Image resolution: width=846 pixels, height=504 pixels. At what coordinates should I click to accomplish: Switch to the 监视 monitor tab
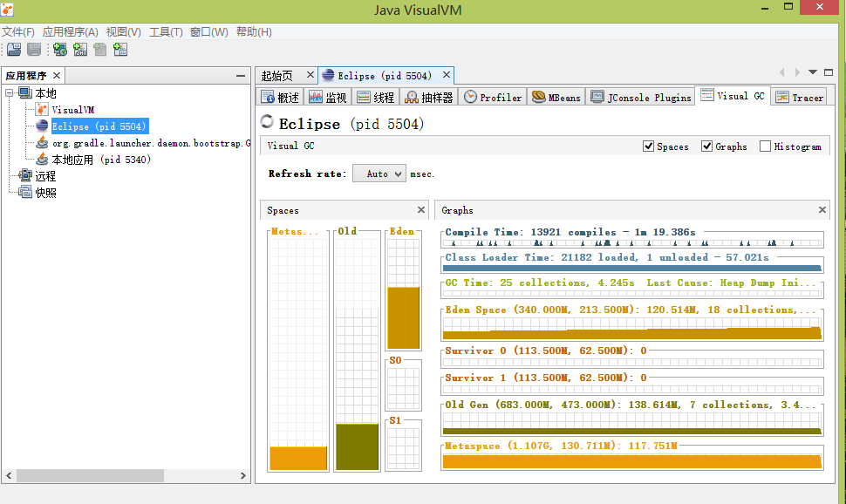(x=328, y=97)
